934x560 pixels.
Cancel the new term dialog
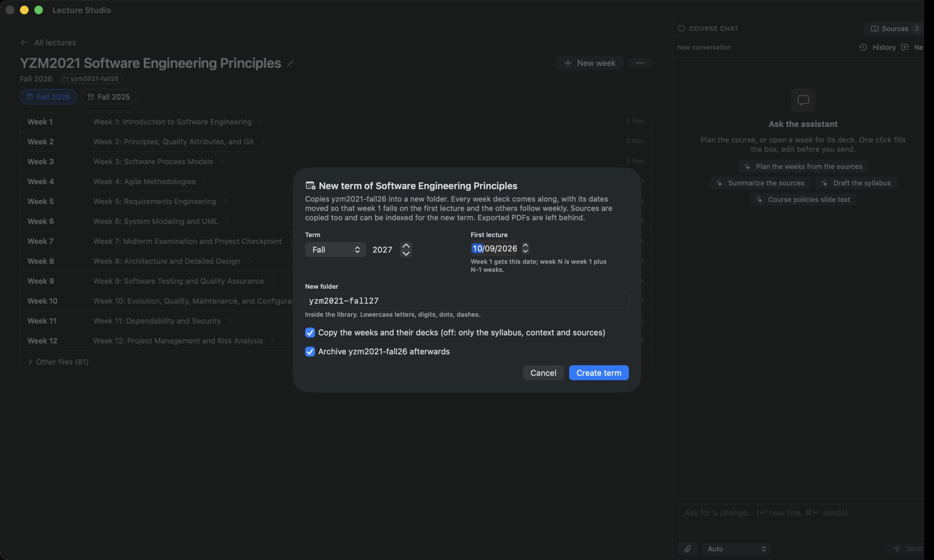pos(543,373)
